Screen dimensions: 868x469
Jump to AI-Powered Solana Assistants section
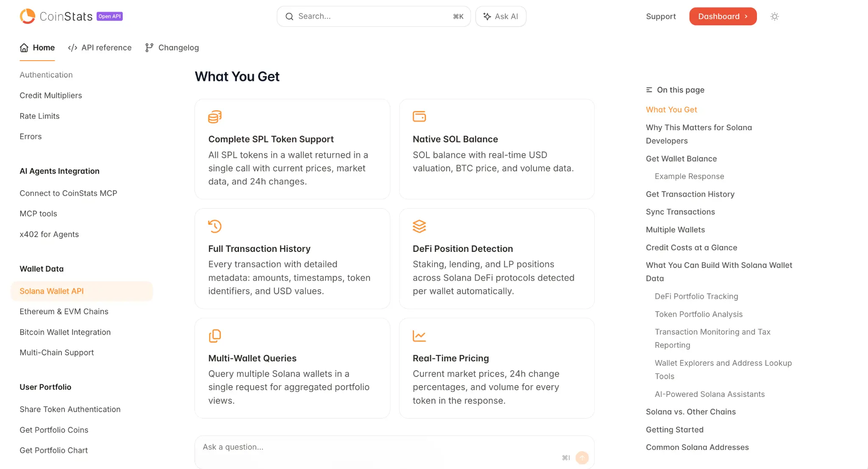(x=710, y=394)
